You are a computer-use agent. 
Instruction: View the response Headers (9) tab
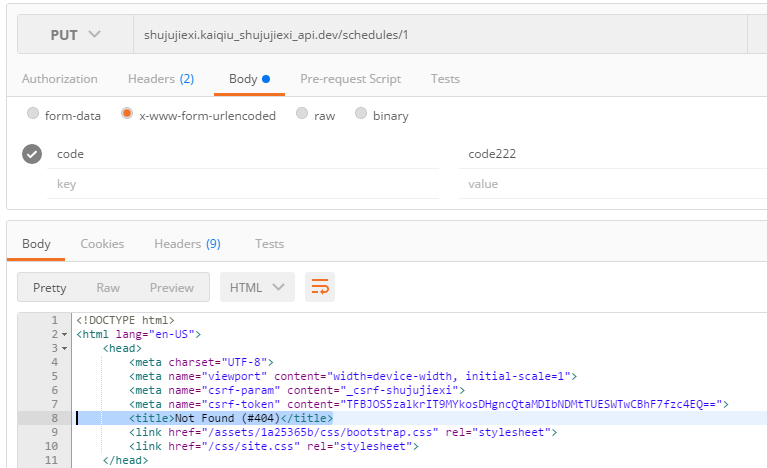[187, 244]
